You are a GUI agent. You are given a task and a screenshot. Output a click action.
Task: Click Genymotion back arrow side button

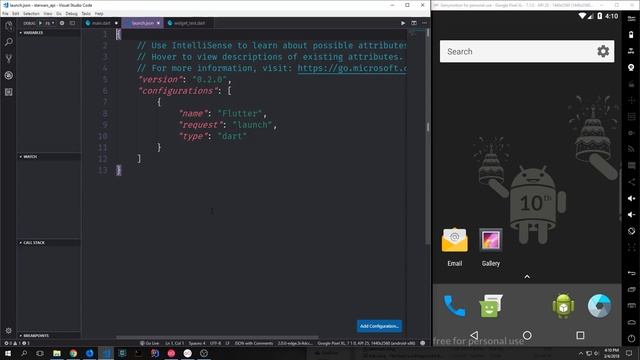point(631,273)
